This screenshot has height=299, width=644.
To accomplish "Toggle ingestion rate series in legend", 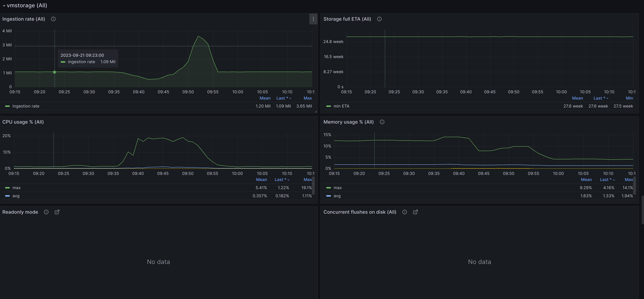I will [x=26, y=106].
